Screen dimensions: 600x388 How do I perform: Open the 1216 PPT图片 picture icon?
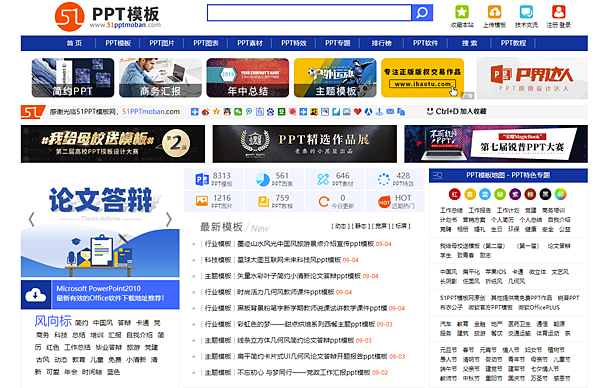tap(202, 201)
